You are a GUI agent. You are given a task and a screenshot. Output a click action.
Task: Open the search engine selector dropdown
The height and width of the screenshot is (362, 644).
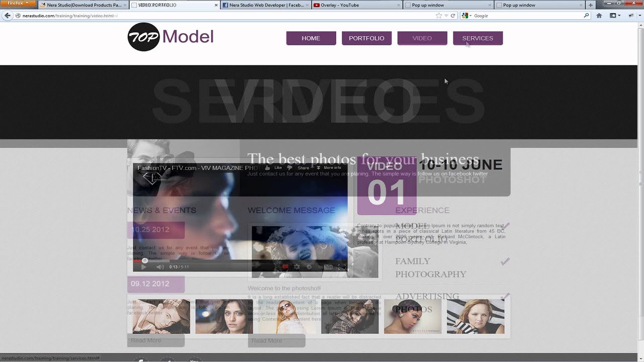click(x=467, y=16)
